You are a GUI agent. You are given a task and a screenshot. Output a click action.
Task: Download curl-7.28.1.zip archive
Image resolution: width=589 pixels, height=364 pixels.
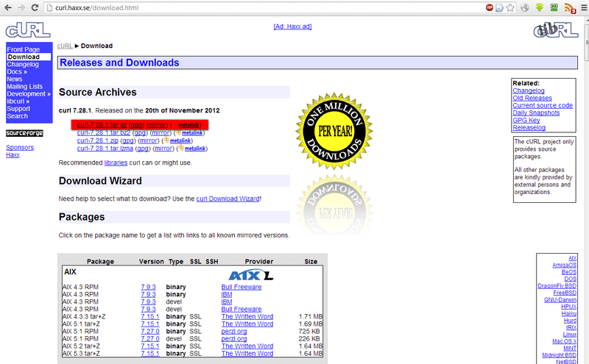click(98, 140)
